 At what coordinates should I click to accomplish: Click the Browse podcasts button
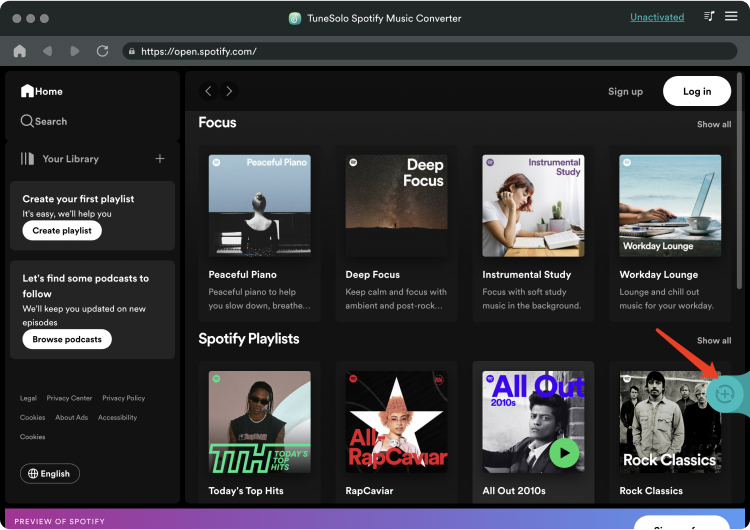[67, 339]
